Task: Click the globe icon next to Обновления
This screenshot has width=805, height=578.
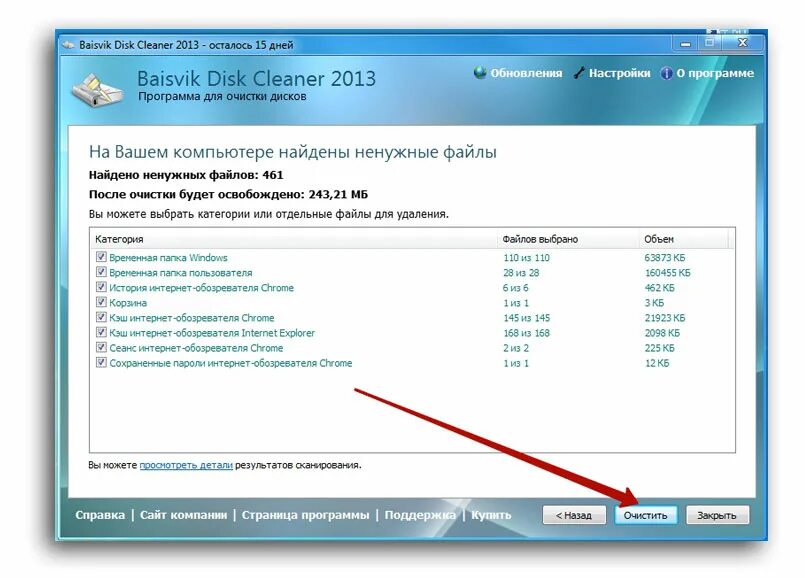Action: (480, 73)
